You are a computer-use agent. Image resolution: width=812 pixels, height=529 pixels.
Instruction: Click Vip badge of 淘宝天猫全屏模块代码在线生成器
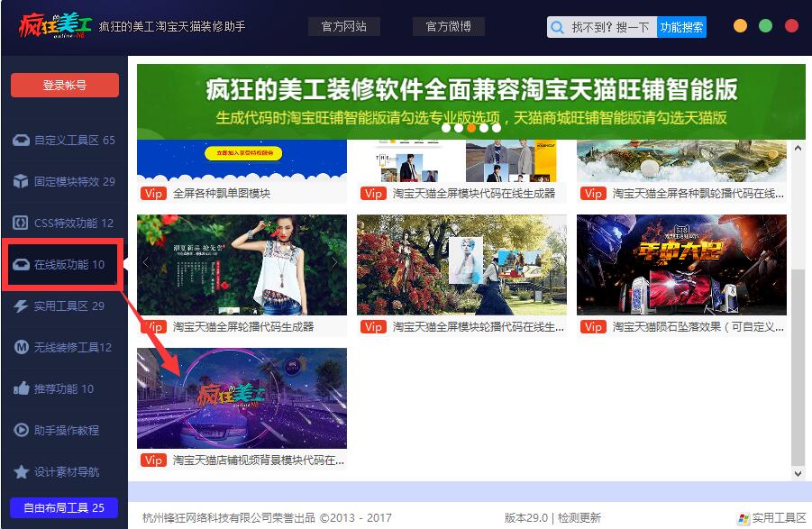pyautogui.click(x=373, y=194)
